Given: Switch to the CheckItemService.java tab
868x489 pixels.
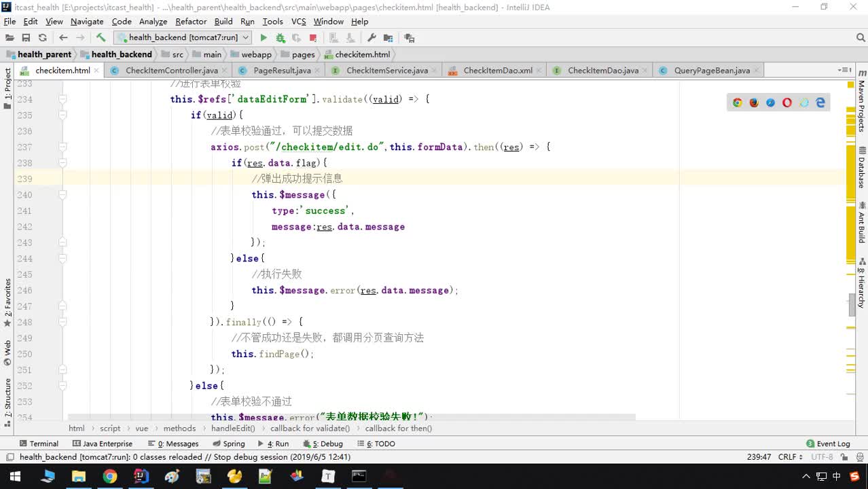Looking at the screenshot, I should pos(387,71).
